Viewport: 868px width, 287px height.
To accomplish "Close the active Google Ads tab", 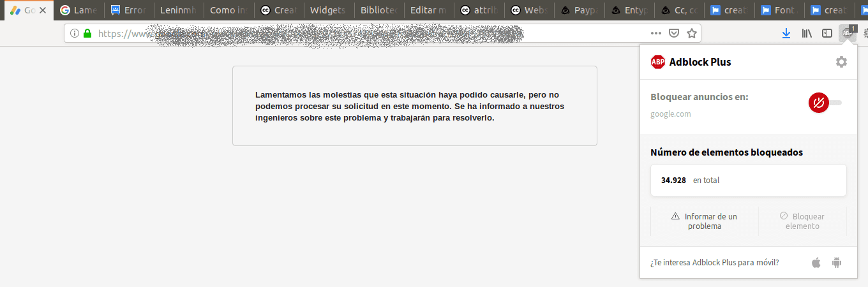I will (x=43, y=10).
